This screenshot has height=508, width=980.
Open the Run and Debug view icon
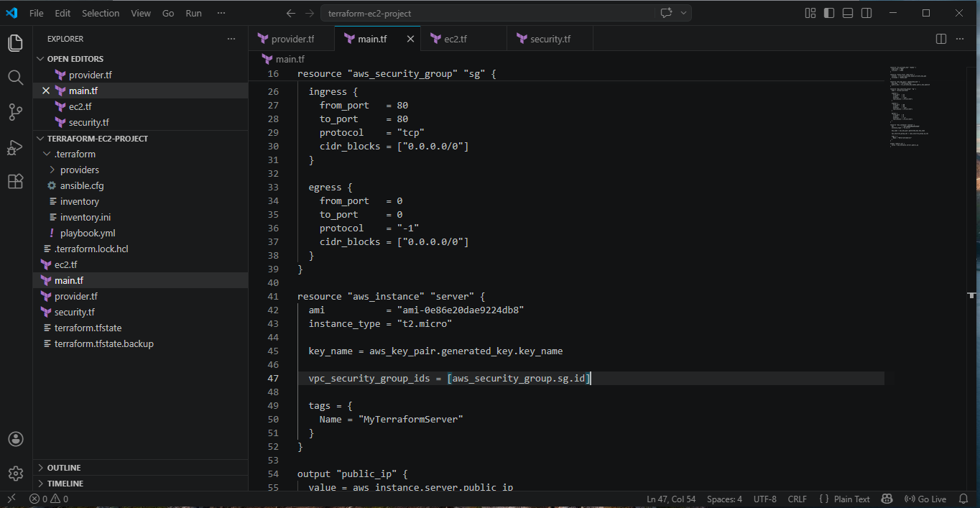[15, 147]
